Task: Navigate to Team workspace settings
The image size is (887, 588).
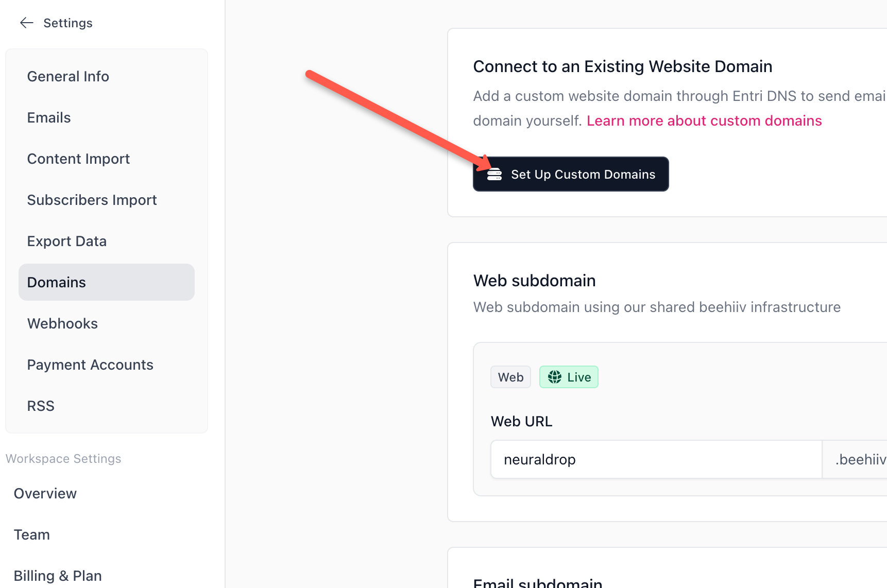Action: pyautogui.click(x=31, y=534)
